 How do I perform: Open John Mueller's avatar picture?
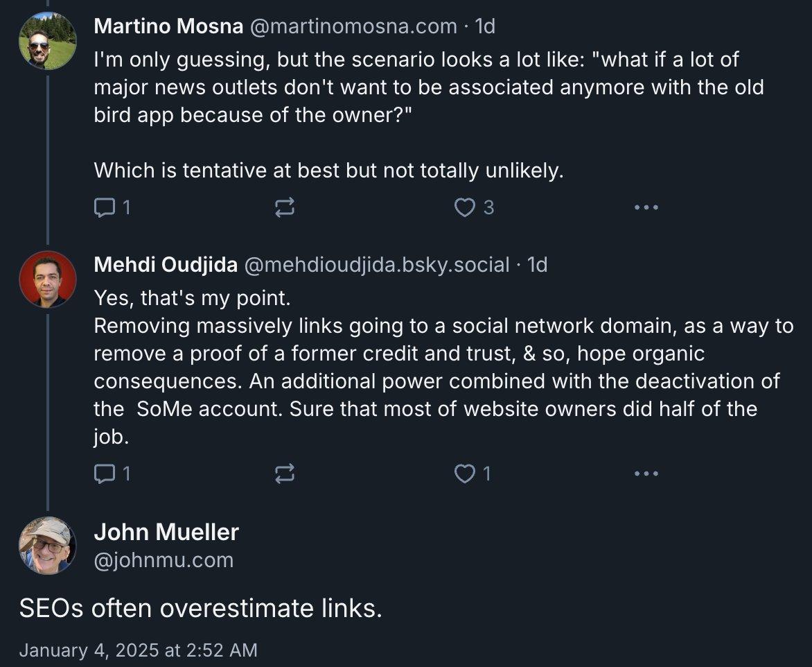(48, 546)
